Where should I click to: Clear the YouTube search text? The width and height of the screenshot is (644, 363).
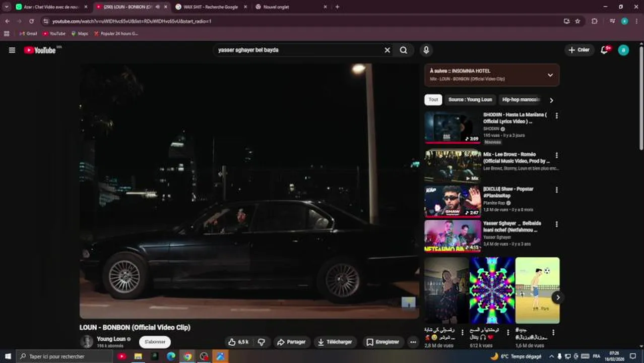(x=387, y=50)
